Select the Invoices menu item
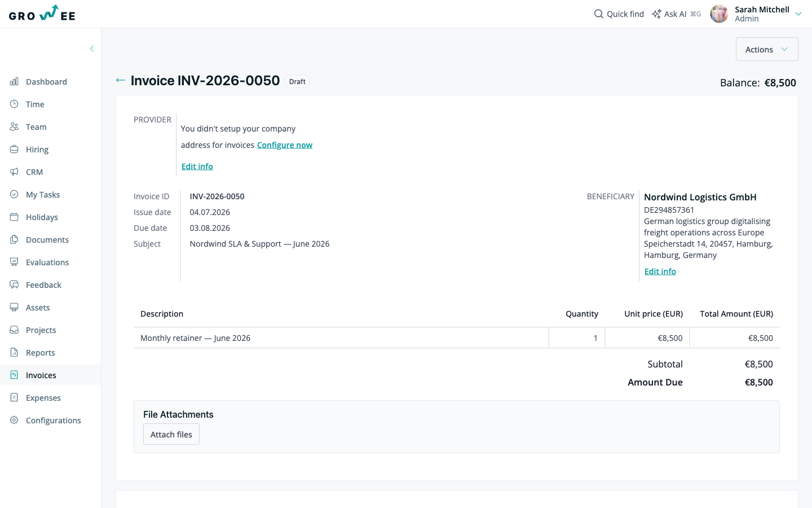Screen dimensions: 812x508 point(51,375)
